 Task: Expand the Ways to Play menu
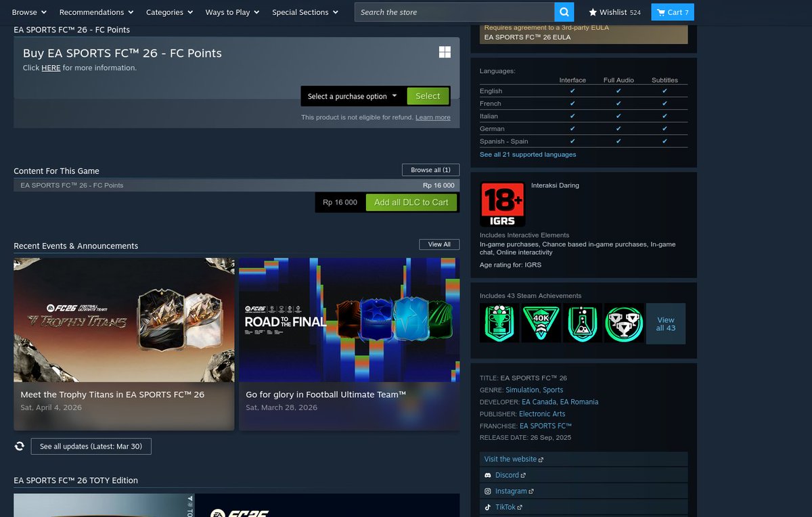click(232, 12)
